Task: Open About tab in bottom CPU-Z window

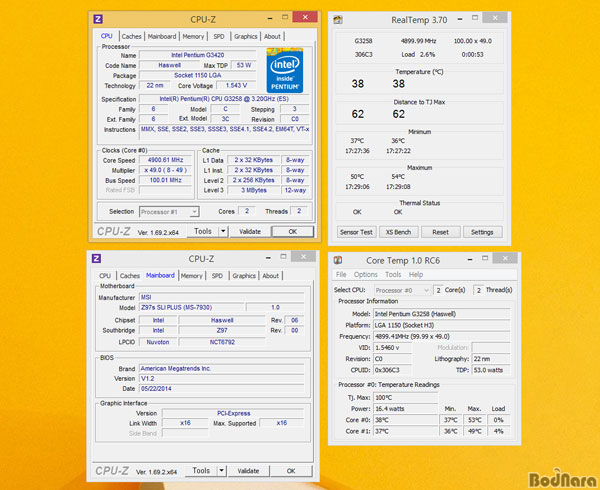Action: coord(271,275)
